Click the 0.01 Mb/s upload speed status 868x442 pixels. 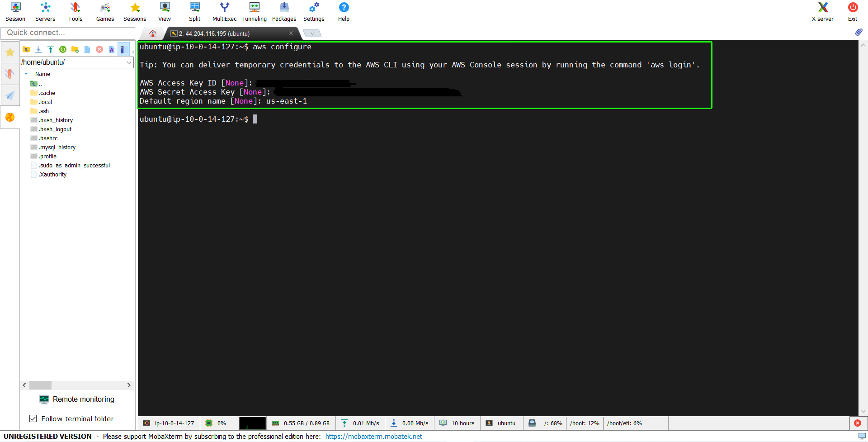(360, 423)
